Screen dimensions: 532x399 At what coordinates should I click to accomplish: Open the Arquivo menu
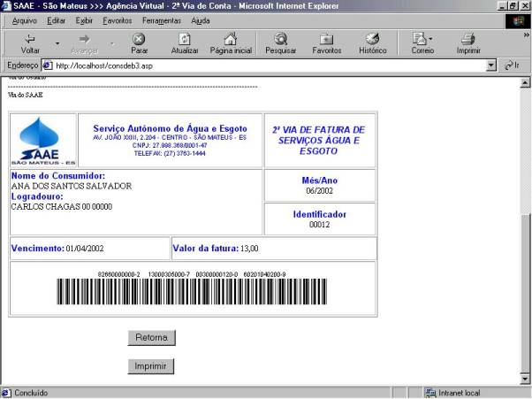(25, 20)
